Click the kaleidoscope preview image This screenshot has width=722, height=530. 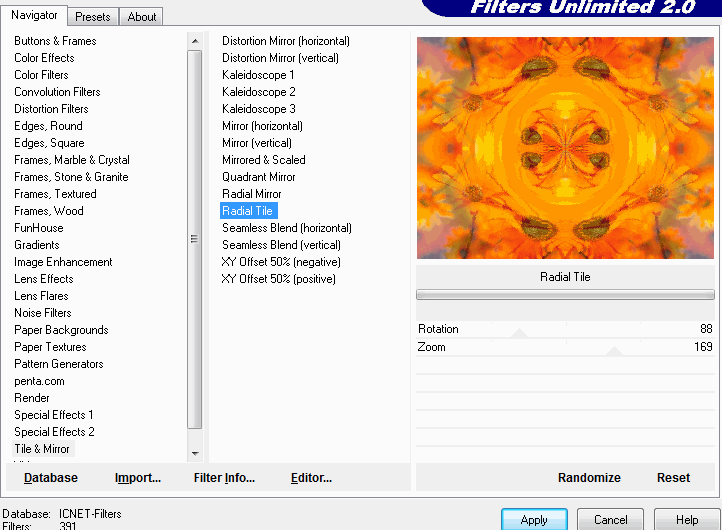click(565, 148)
